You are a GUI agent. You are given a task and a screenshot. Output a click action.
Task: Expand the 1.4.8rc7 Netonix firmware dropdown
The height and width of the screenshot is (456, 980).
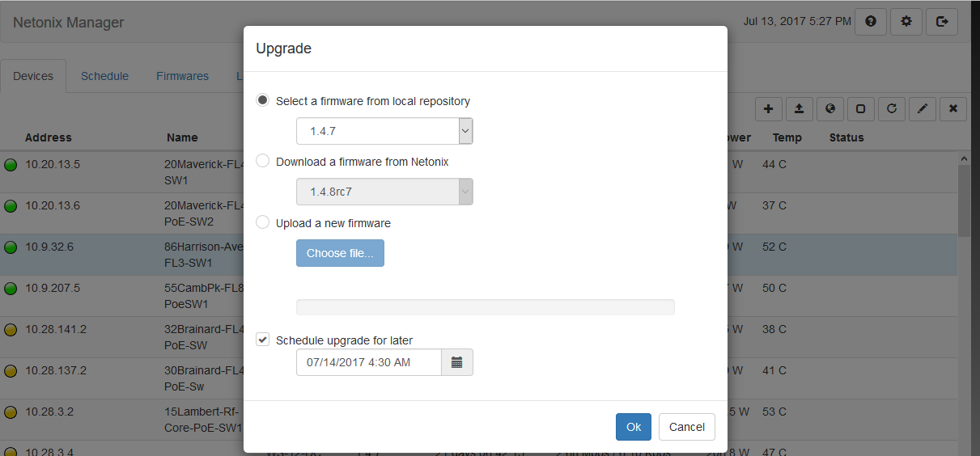click(384, 192)
